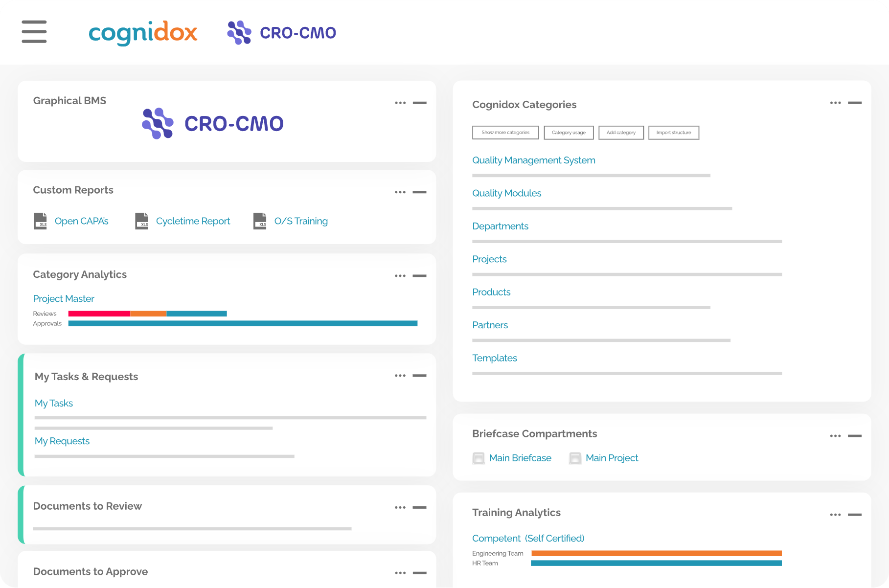Click the XLS icon for Cycletime Report
This screenshot has height=588, width=889.
(142, 221)
